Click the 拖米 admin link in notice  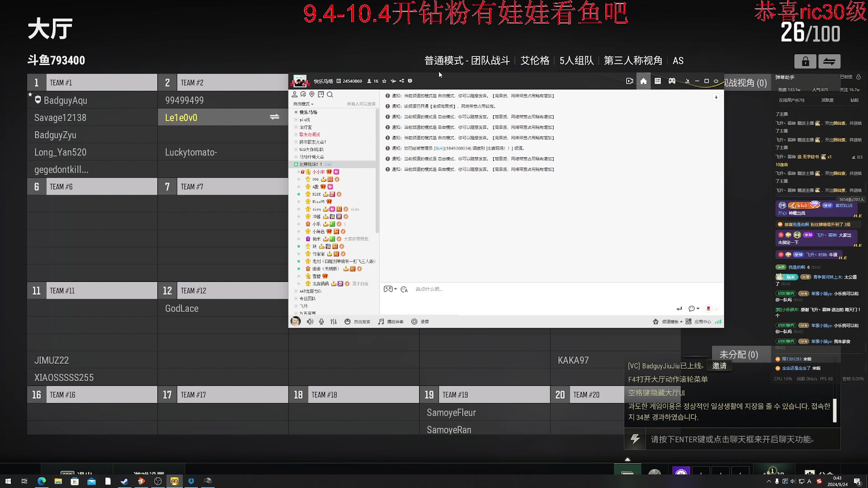(x=439, y=148)
